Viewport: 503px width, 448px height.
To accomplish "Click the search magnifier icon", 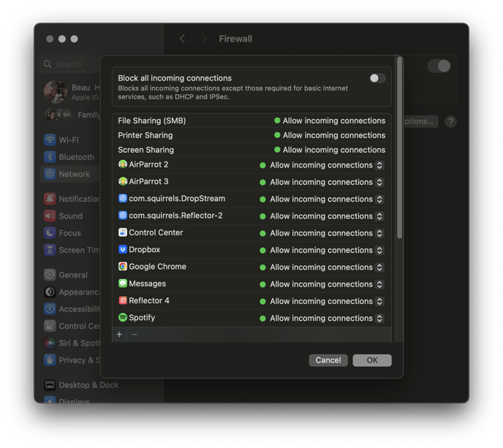I will click(48, 64).
